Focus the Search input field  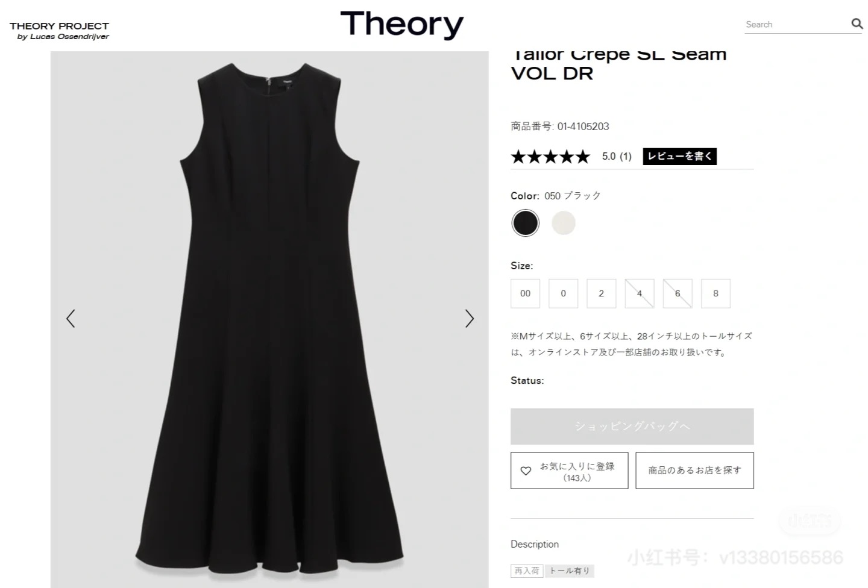796,24
